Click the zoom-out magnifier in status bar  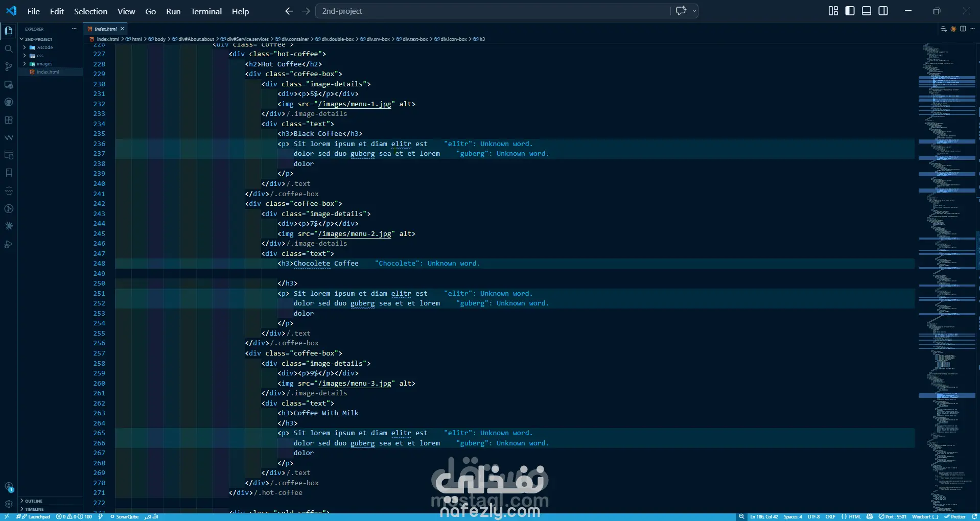click(x=741, y=517)
